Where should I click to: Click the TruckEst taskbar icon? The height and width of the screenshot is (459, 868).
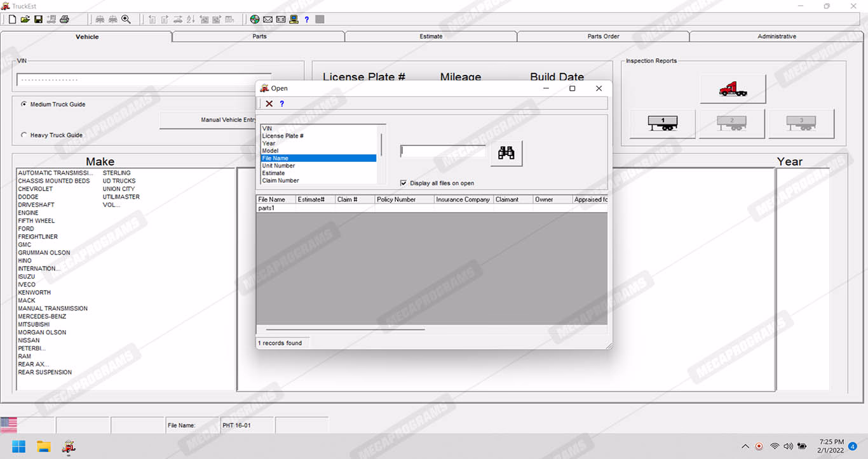pyautogui.click(x=68, y=446)
